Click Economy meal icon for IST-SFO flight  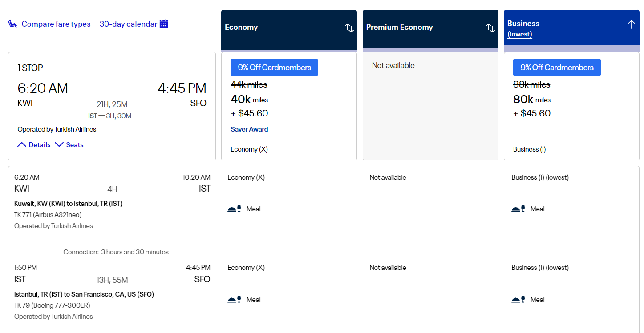235,299
